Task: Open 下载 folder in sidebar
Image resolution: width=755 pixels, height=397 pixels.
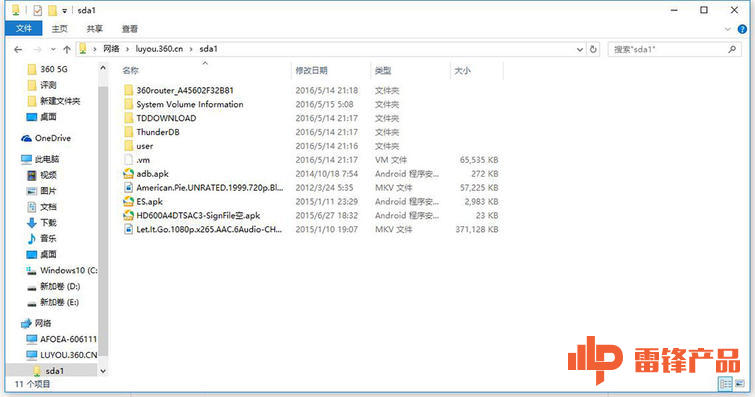Action: tap(42, 223)
